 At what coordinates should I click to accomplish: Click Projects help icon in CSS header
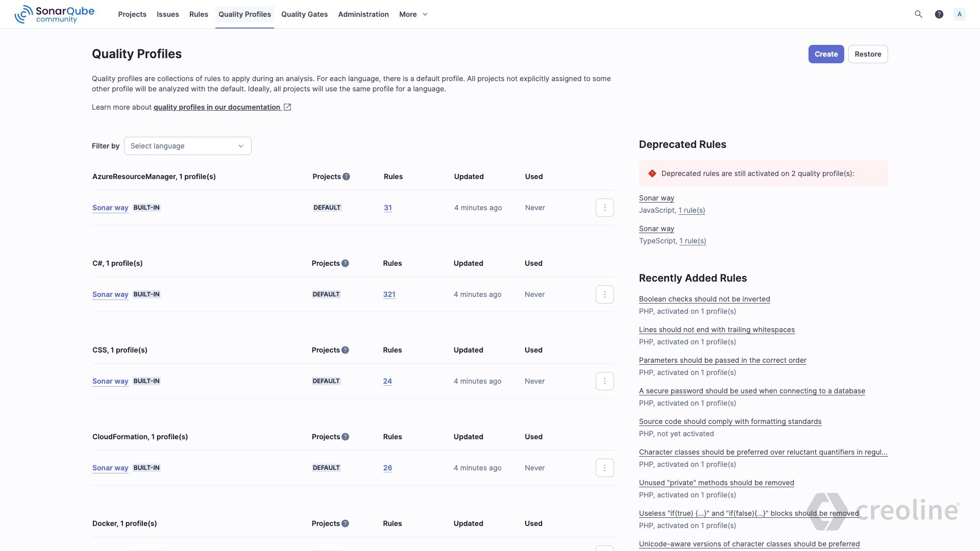point(345,350)
